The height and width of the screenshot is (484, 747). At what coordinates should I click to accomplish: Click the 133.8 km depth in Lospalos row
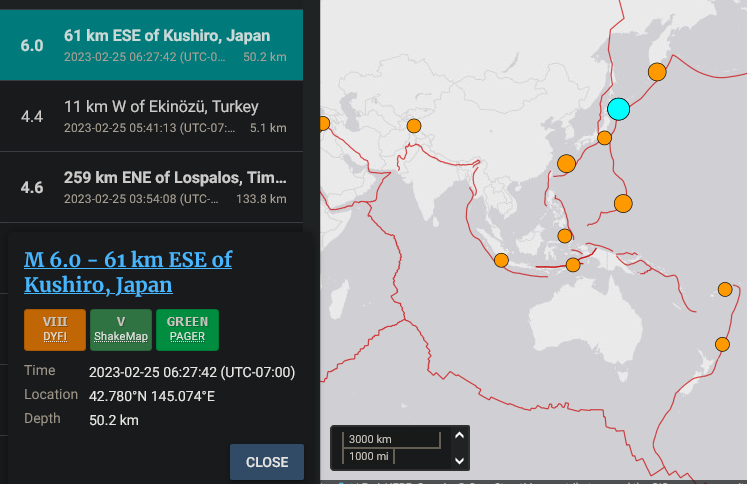coord(261,199)
